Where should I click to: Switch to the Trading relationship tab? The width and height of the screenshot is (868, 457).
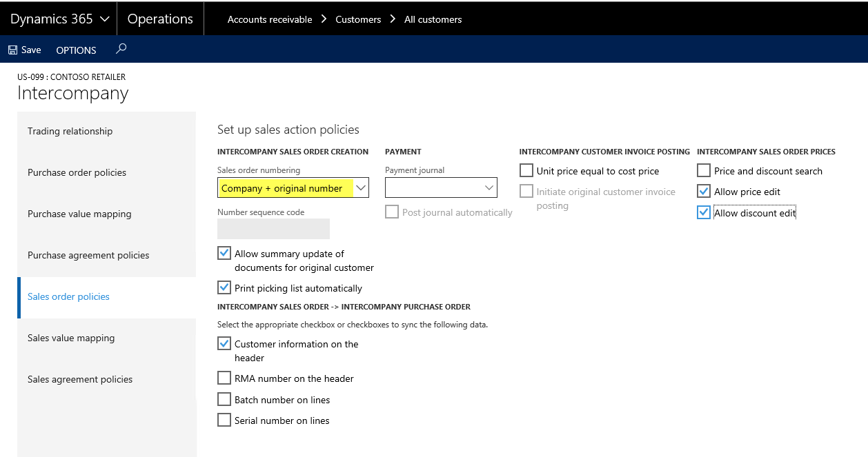point(70,131)
